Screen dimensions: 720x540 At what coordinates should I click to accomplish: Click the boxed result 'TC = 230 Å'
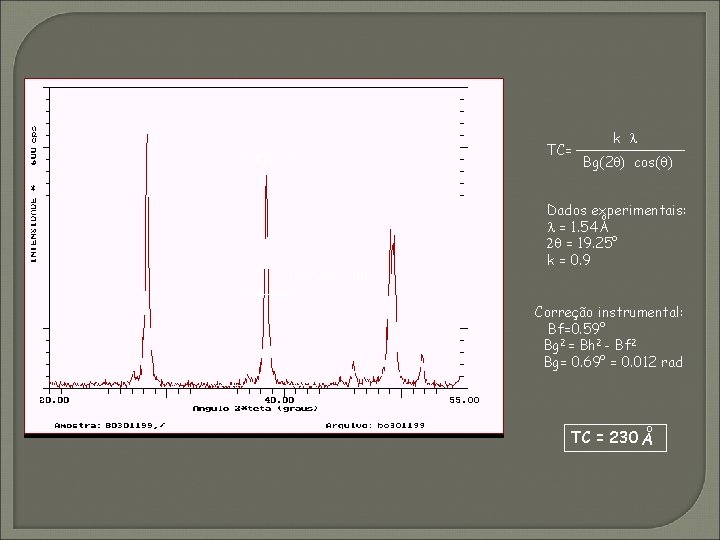[615, 438]
